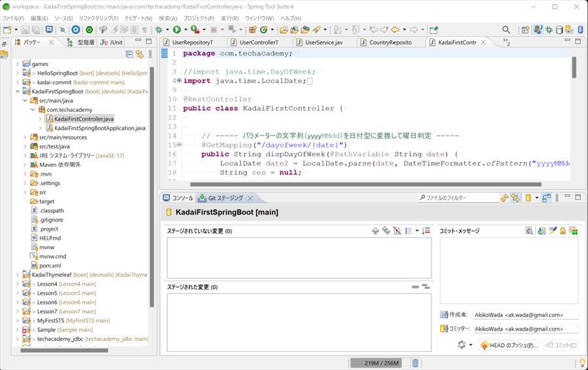Toggle sort order icon in unstaged changes
Viewport: 588px width, 370px height.
426,231
